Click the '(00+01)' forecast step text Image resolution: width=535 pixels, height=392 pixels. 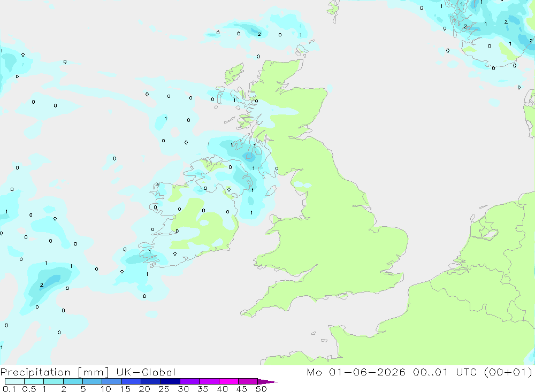[x=508, y=372]
